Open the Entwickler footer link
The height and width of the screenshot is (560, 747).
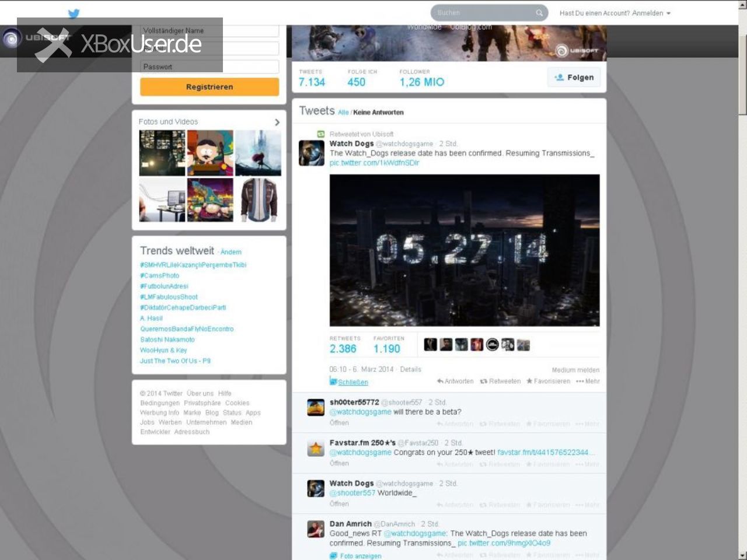point(155,432)
